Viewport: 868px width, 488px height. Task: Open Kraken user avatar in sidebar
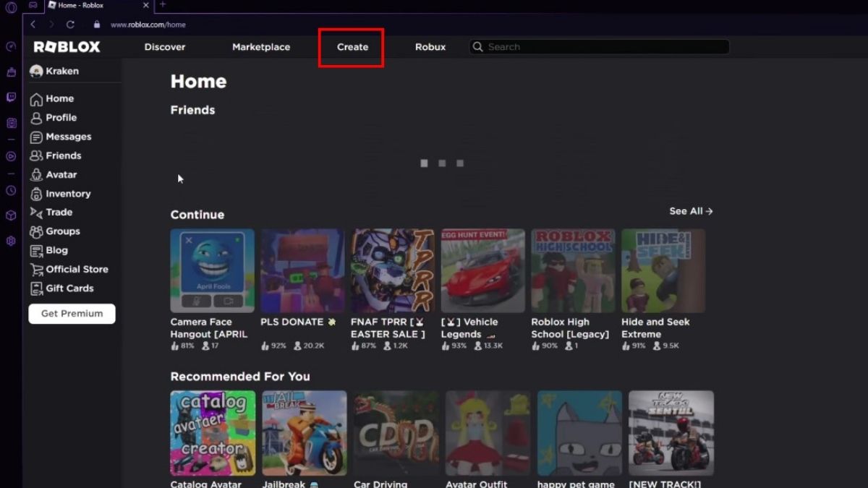[x=36, y=71]
